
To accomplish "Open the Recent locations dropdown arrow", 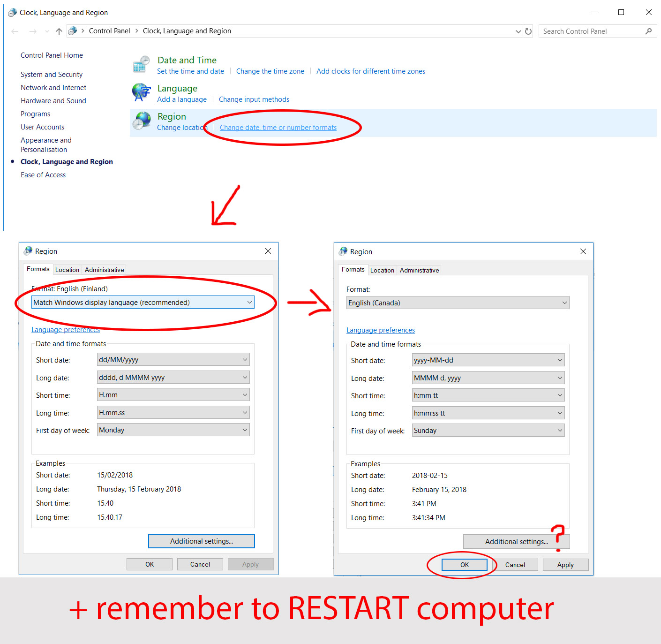I will point(47,31).
